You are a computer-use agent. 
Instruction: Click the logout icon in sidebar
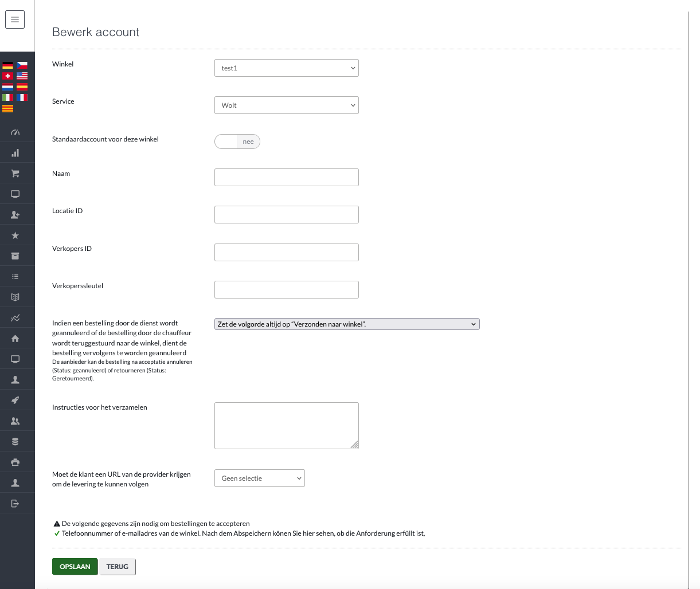click(15, 504)
